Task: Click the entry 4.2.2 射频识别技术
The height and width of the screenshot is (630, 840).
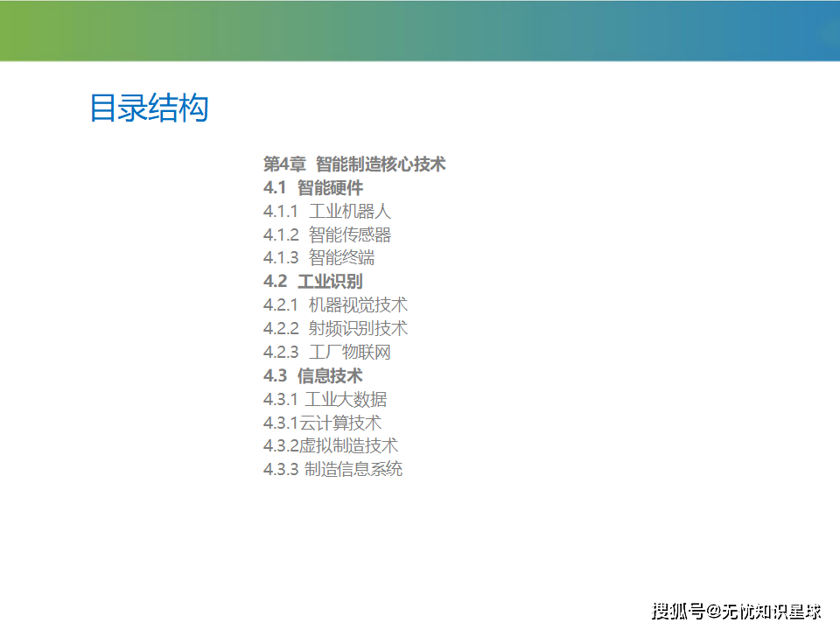Action: pyautogui.click(x=335, y=328)
